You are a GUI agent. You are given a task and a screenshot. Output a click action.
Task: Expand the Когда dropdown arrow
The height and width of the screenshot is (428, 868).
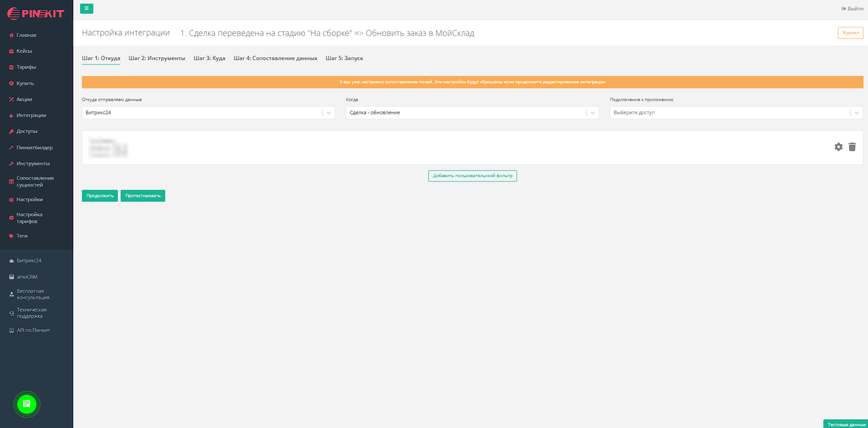[592, 113]
